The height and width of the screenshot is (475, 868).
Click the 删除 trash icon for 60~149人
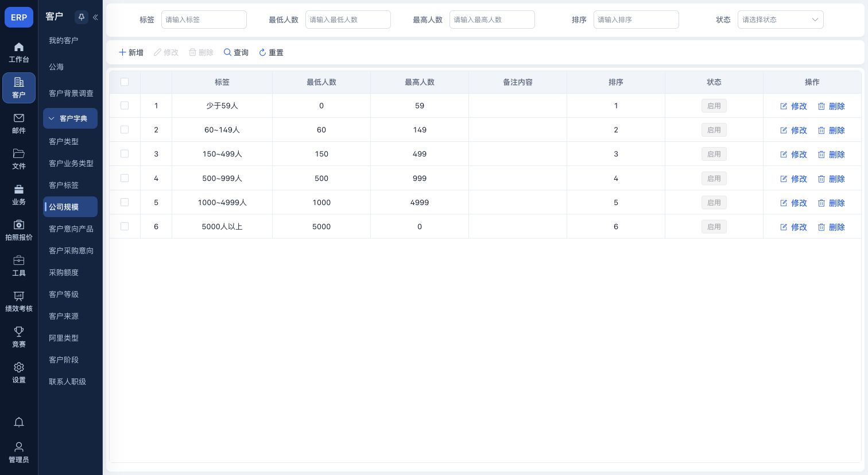821,130
